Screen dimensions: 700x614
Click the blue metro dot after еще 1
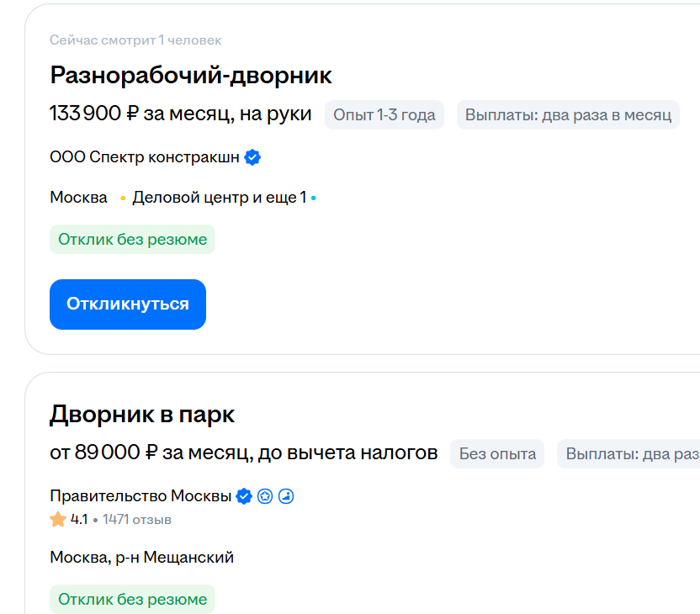[x=313, y=198]
